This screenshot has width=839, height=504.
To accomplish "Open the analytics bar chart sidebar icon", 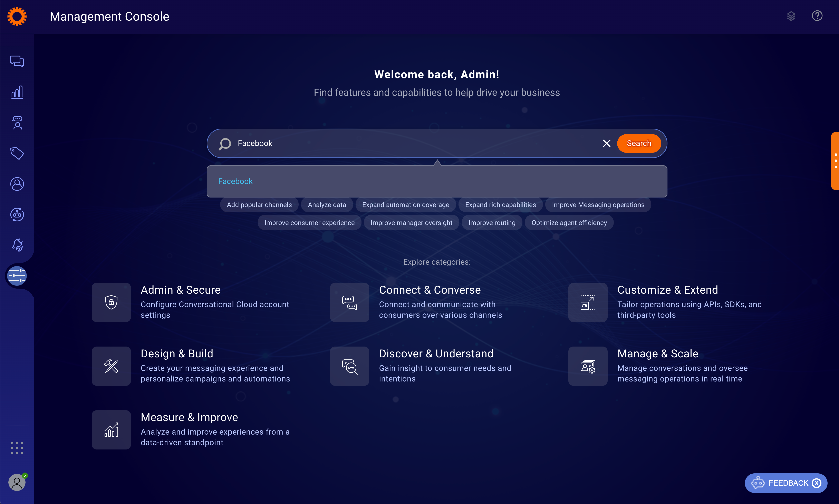I will click(17, 92).
